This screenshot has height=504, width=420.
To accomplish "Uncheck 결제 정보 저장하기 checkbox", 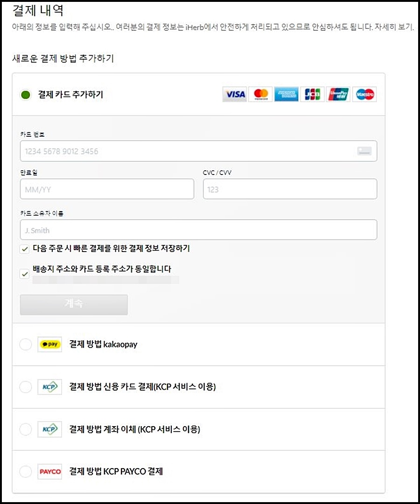I will [x=24, y=249].
